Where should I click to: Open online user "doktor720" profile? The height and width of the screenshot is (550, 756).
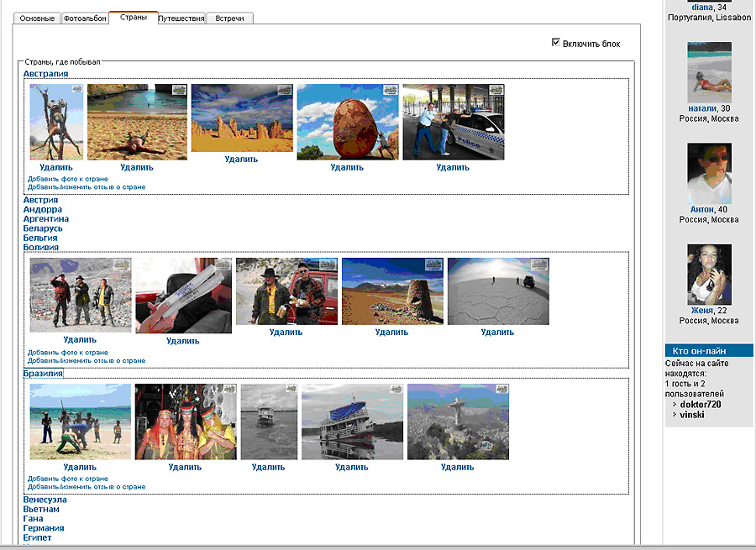click(701, 405)
